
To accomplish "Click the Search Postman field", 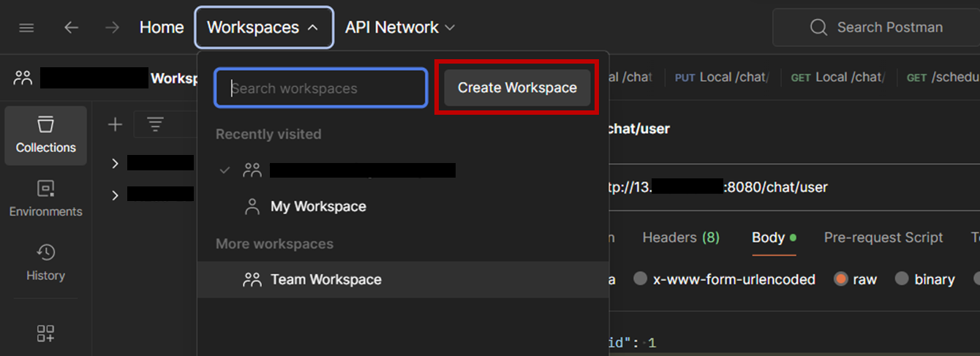I will (x=876, y=28).
